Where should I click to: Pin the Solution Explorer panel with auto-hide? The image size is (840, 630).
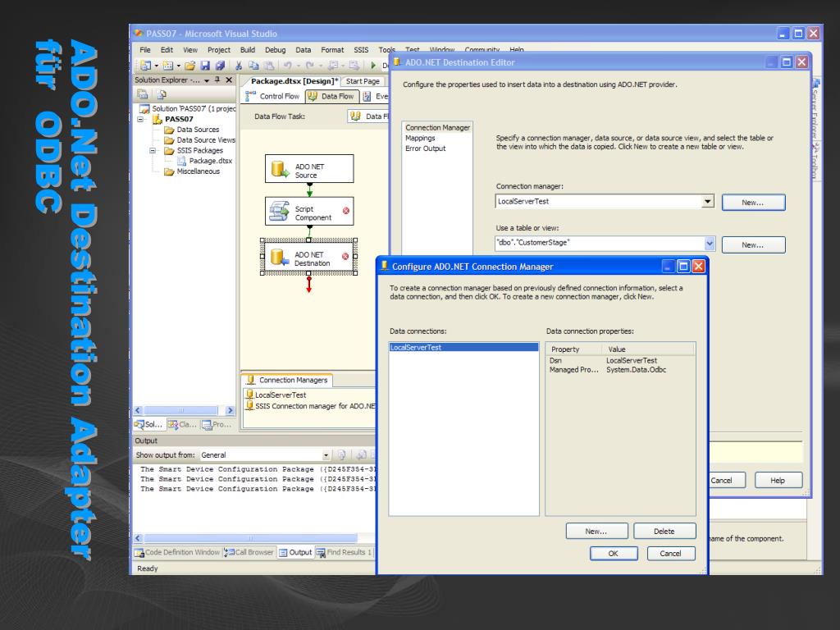(x=217, y=80)
